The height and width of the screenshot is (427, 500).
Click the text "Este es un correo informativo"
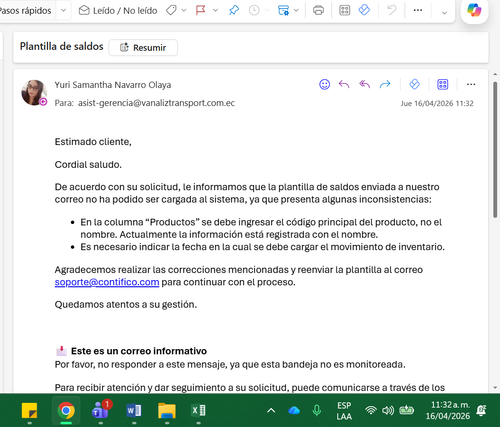point(139,351)
